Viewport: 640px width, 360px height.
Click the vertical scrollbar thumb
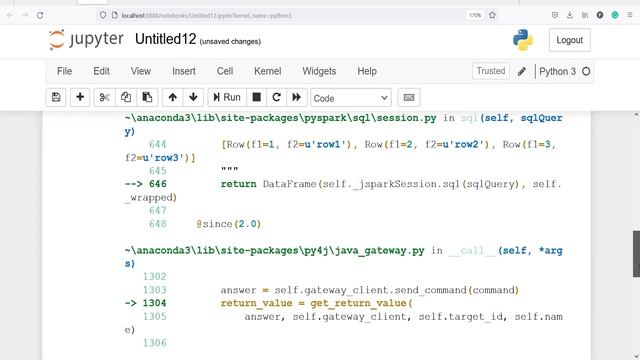click(x=636, y=254)
